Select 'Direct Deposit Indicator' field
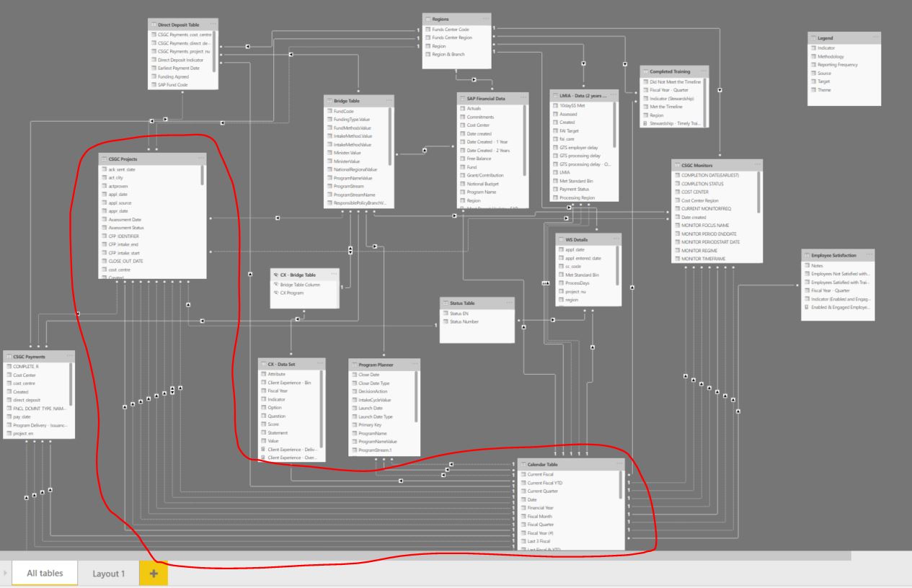Screen dimensions: 912x588 point(180,61)
